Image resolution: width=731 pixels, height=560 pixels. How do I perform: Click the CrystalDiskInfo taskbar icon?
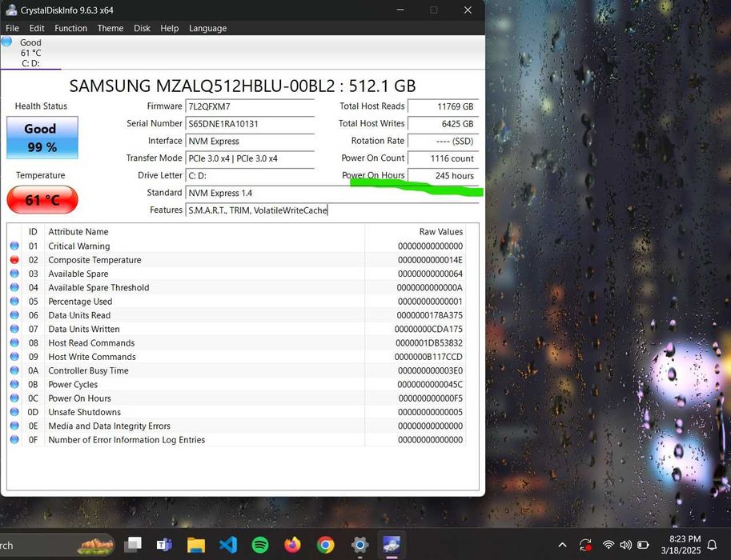point(392,544)
